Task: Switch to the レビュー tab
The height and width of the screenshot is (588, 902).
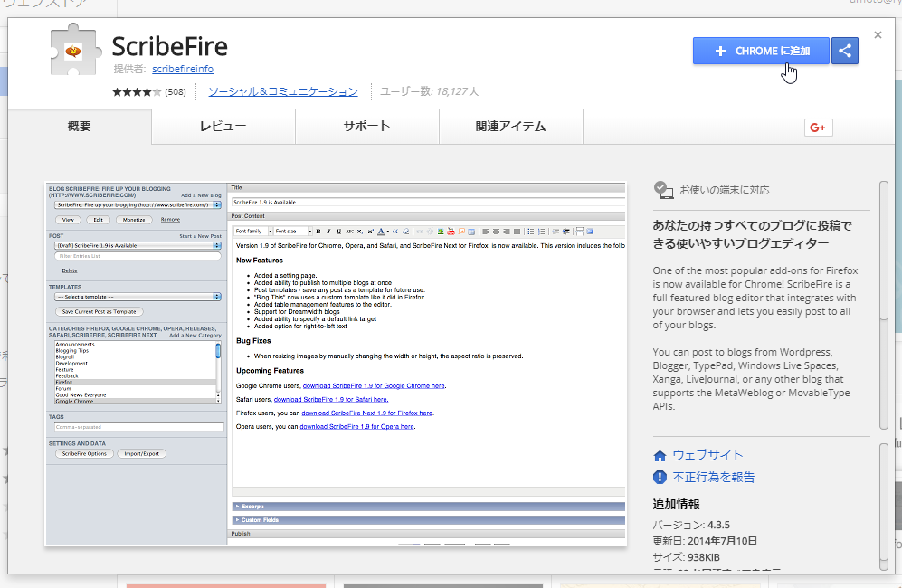Action: [x=223, y=127]
